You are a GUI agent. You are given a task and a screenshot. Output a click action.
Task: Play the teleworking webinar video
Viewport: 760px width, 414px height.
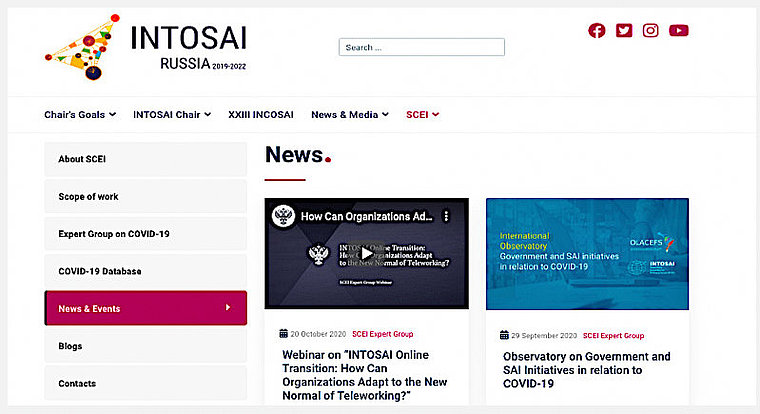367,254
